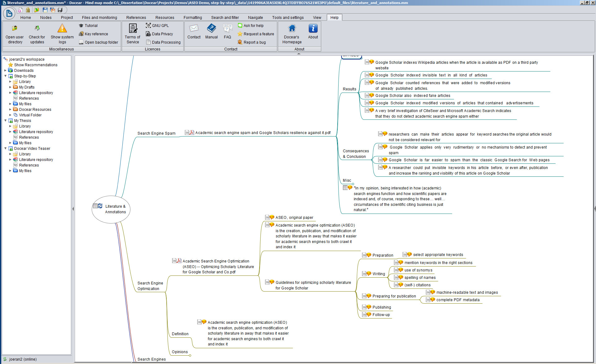Open Data Processing document
This screenshot has height=364, width=596.
coord(163,42)
